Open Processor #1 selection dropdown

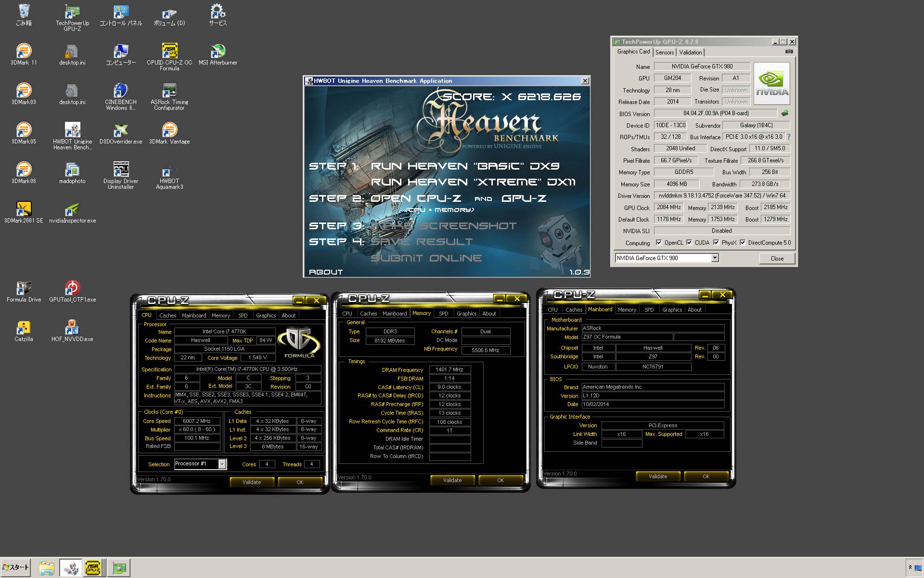pyautogui.click(x=222, y=464)
